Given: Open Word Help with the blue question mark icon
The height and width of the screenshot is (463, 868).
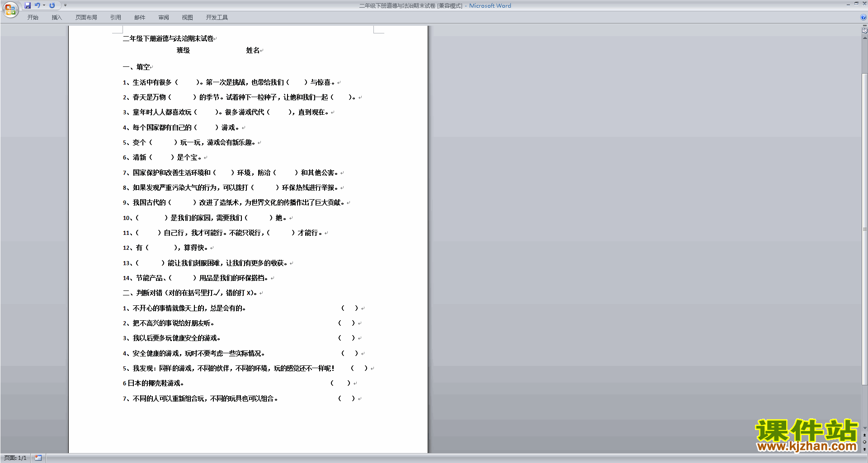Looking at the screenshot, I should (863, 18).
